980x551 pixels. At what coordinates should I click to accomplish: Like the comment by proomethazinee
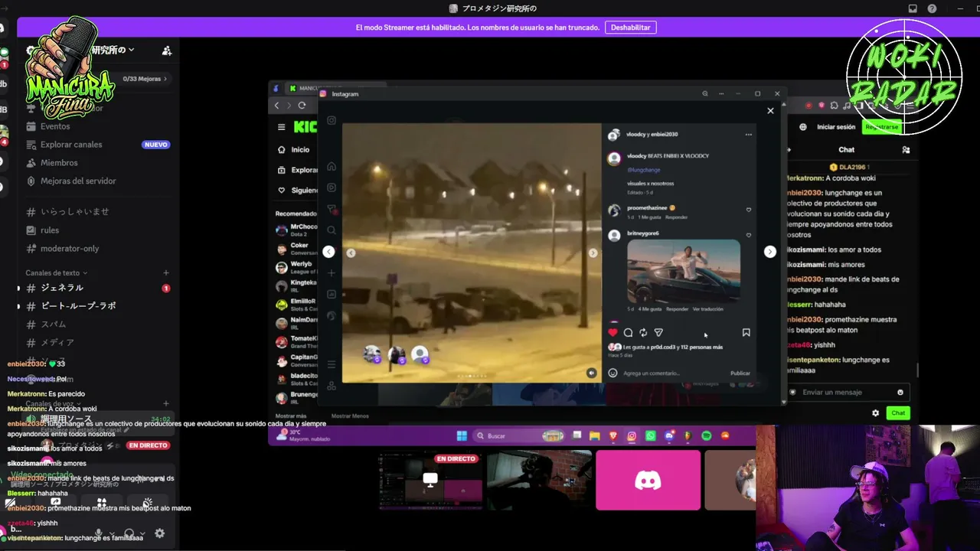coord(748,210)
